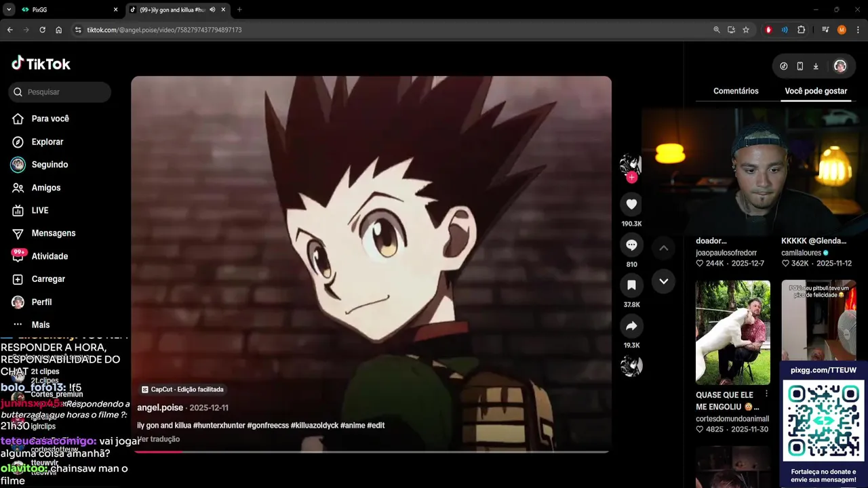The image size is (868, 488).
Task: Open comments via the speech bubble icon
Action: 631,245
